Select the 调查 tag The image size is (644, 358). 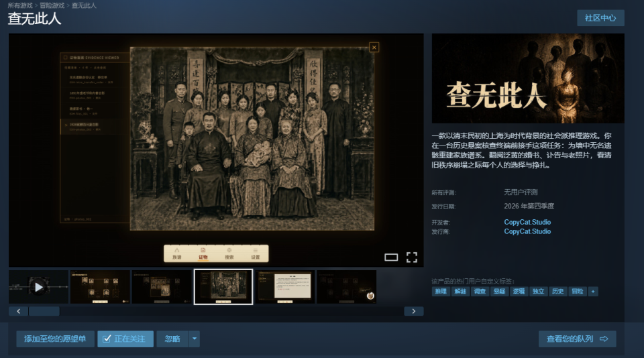pyautogui.click(x=480, y=291)
